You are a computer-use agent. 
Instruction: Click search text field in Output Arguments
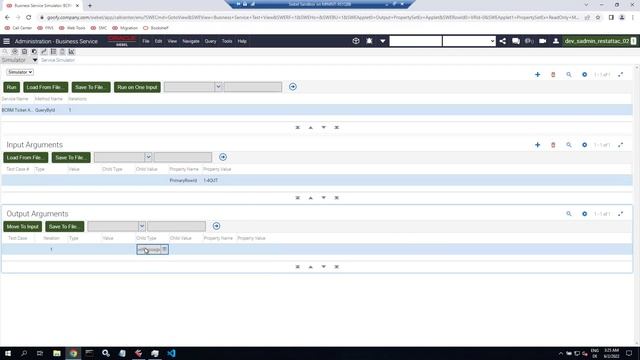point(176,226)
